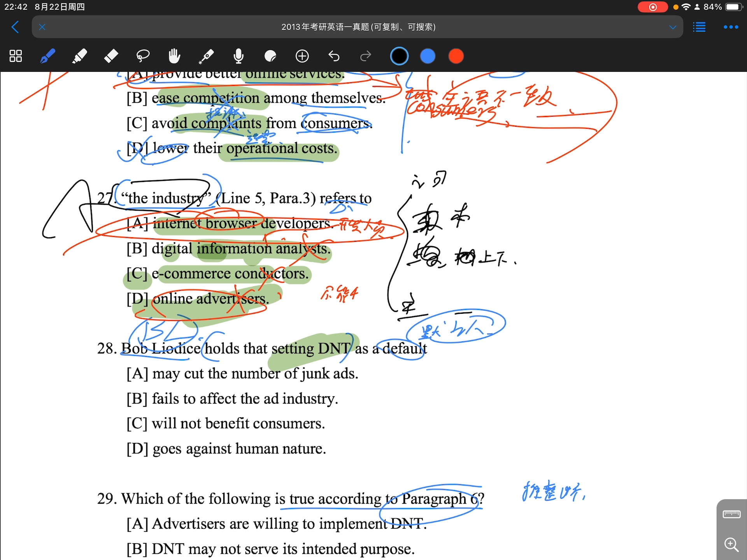This screenshot has width=747, height=560.
Task: Close the current document tab
Action: pyautogui.click(x=42, y=27)
